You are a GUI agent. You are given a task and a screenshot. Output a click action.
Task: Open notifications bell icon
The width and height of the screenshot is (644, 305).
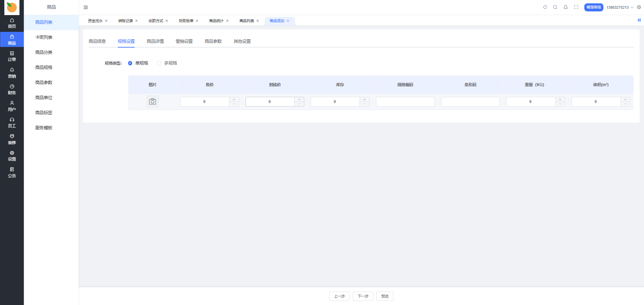[x=566, y=7]
